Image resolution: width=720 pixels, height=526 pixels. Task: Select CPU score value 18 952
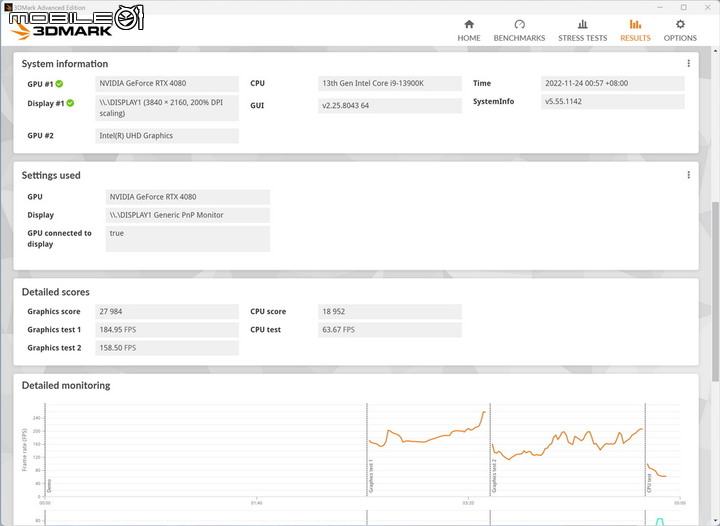[390, 312]
